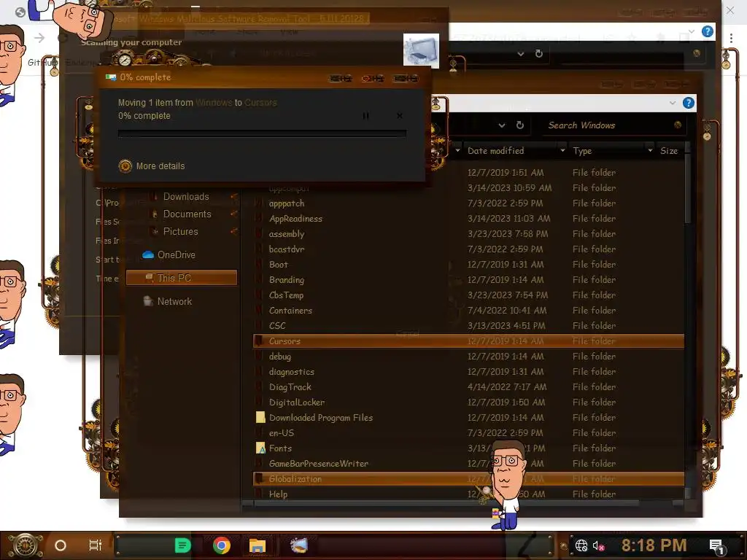Open Date modified filter dropdown
Viewport: 747px width, 560px height.
[562, 150]
